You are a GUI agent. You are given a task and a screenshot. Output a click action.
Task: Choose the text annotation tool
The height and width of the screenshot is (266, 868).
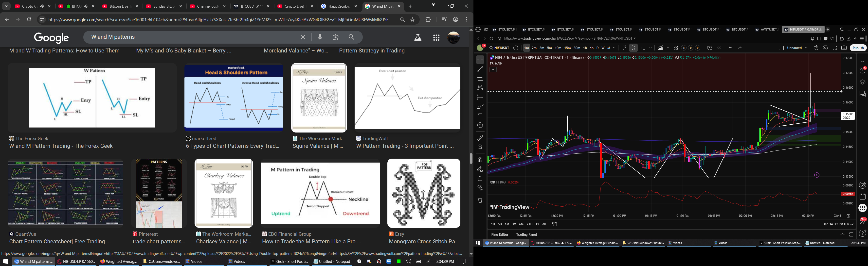(480, 116)
